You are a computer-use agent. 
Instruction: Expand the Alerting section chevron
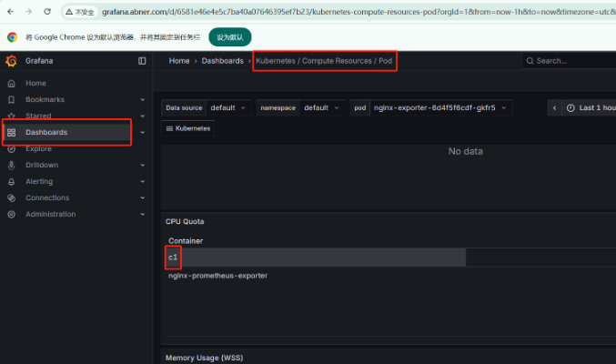(143, 182)
